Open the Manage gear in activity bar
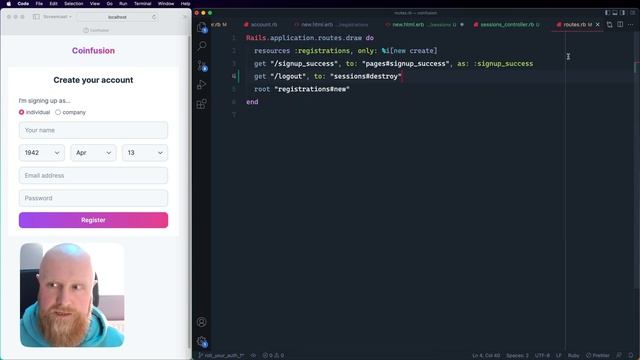 (x=202, y=341)
